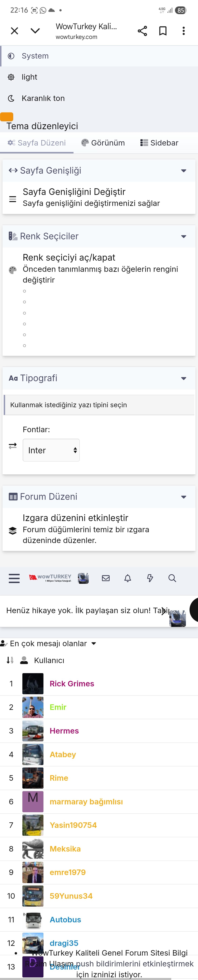
Task: Click the orange color swatch
Action: [7, 117]
